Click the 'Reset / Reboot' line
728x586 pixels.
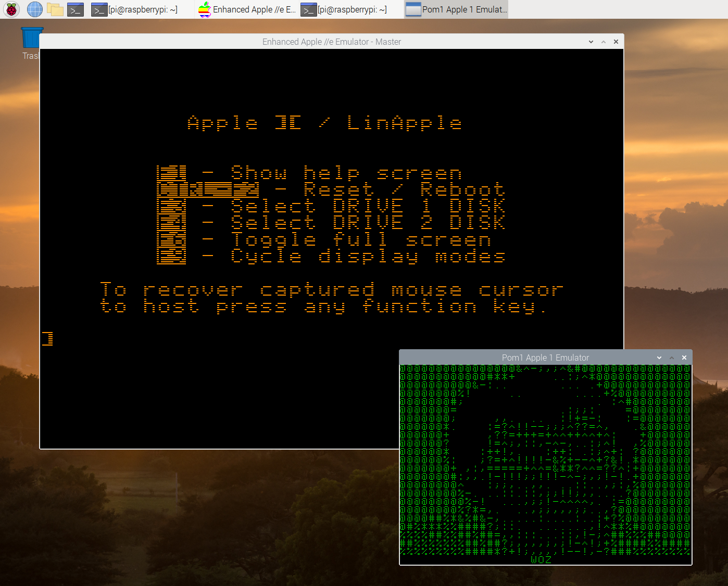[404, 189]
